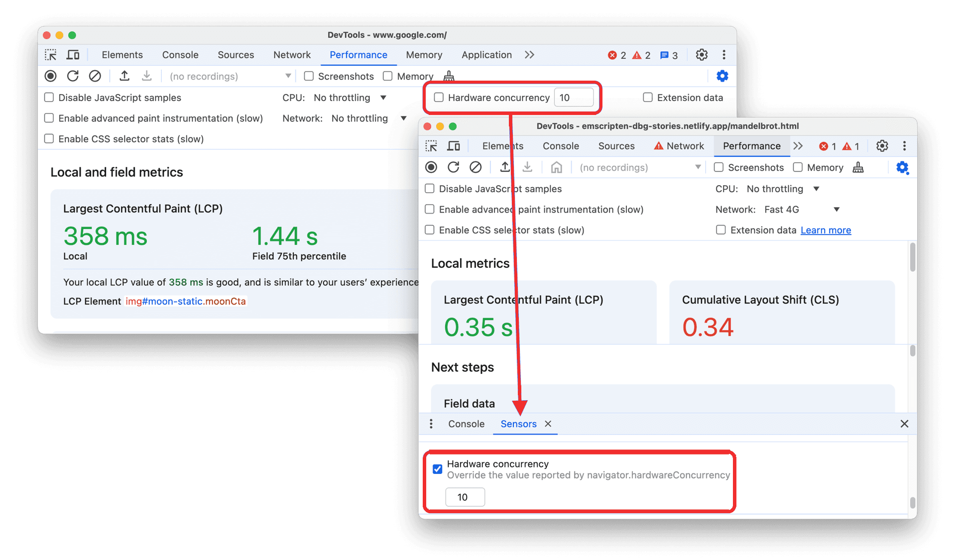Image resolution: width=956 pixels, height=560 pixels.
Task: Check Screenshots in the google.com DevTools window
Action: click(309, 76)
